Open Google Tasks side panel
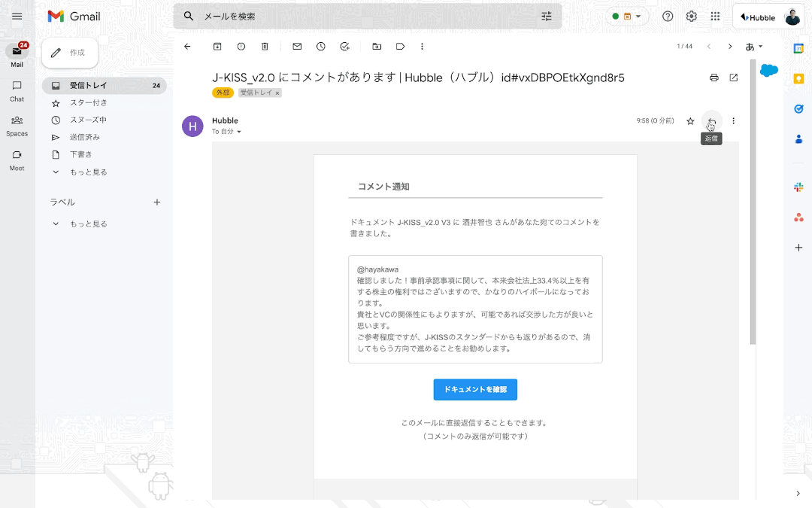The width and height of the screenshot is (812, 508). (798, 109)
